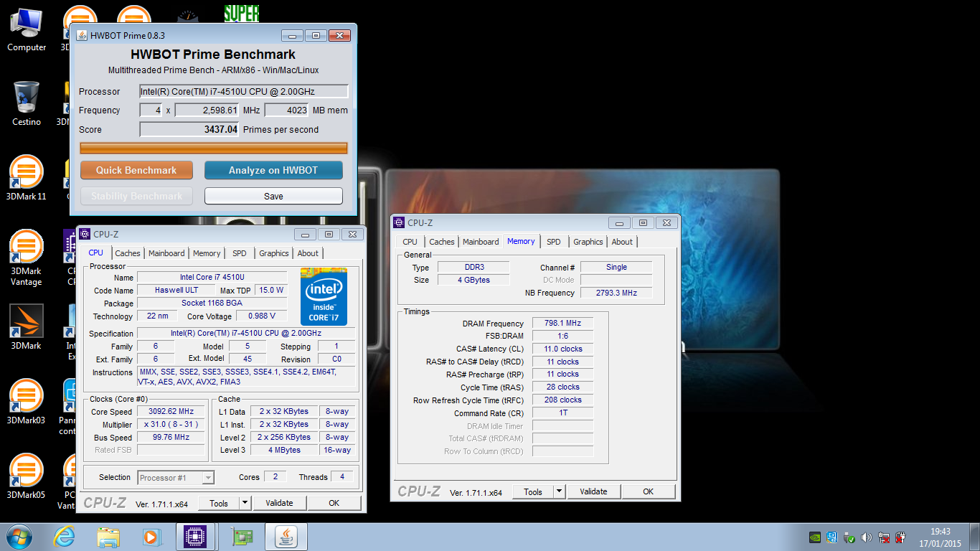
Task: Launch 3DMark 11 from the desktop
Action: (x=27, y=178)
